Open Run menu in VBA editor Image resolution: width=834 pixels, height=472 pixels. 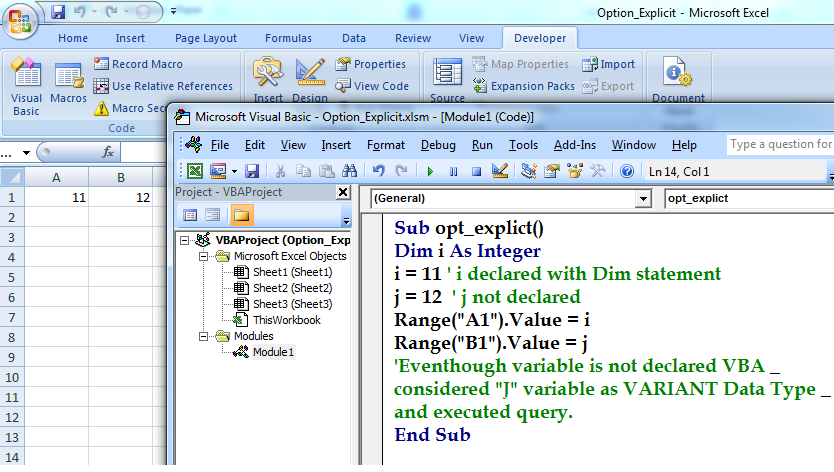482,145
